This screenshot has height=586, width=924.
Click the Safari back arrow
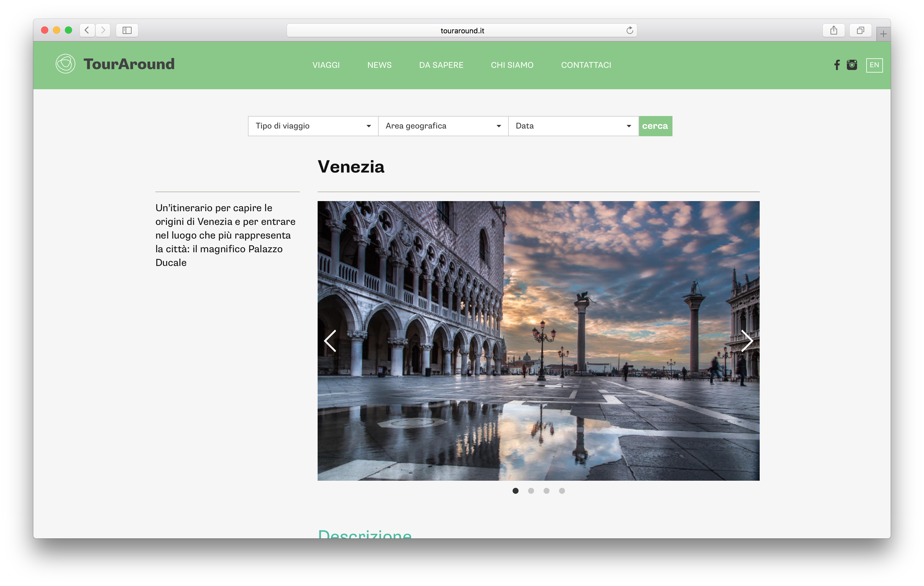pyautogui.click(x=87, y=30)
